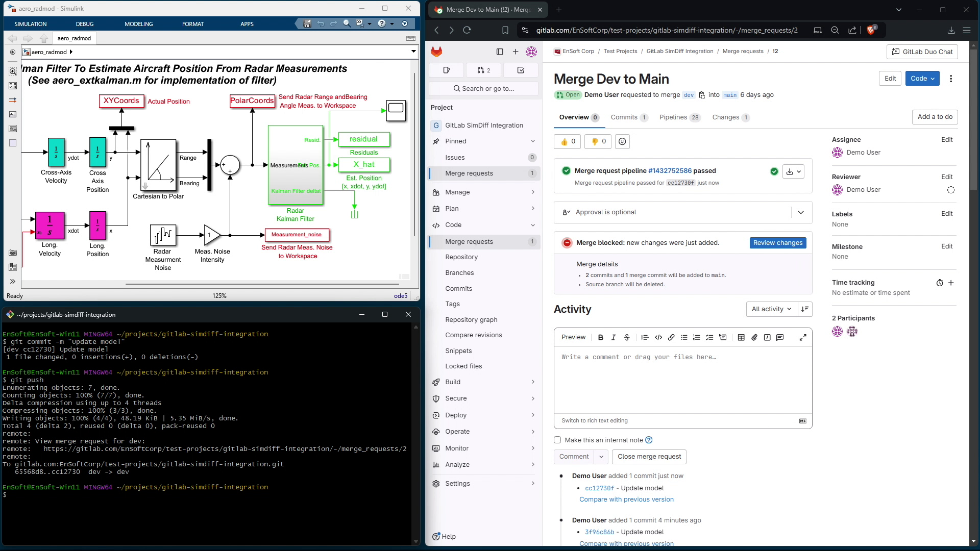Insert a table in comment editor
Viewport: 980px width, 551px height.
pos(741,337)
